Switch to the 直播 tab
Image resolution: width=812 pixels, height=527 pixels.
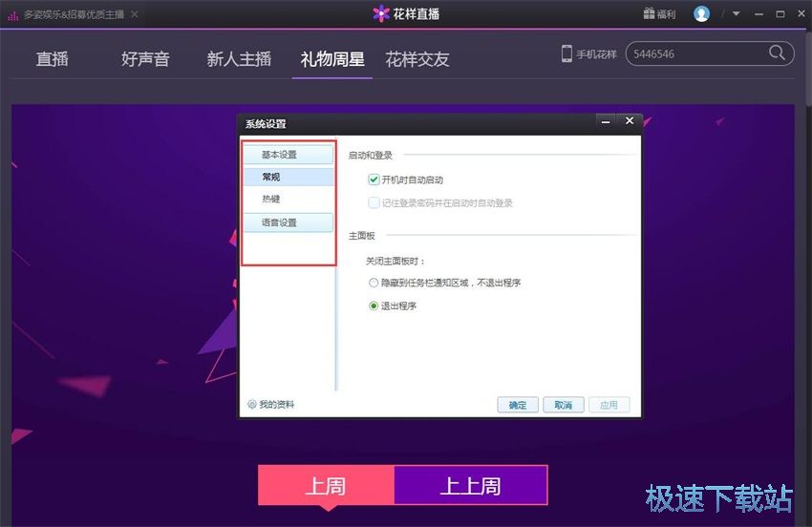click(53, 59)
